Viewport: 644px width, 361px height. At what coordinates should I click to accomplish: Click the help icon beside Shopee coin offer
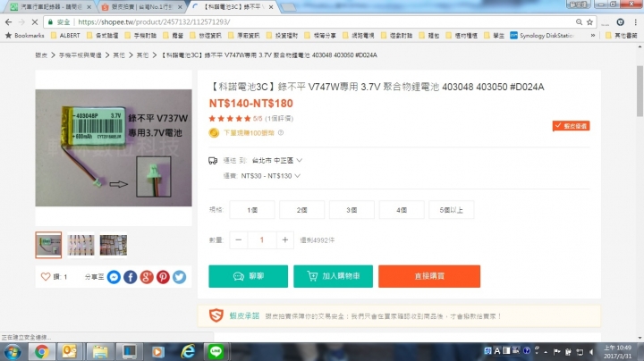tap(281, 132)
